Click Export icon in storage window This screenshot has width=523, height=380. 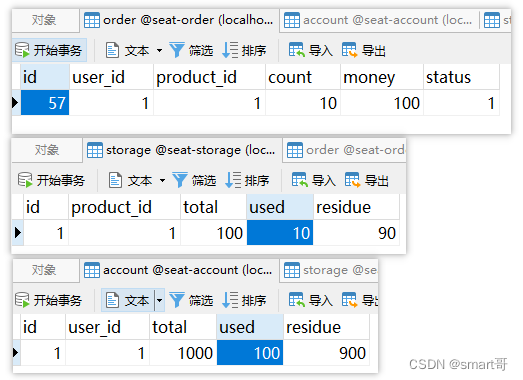[x=353, y=180]
